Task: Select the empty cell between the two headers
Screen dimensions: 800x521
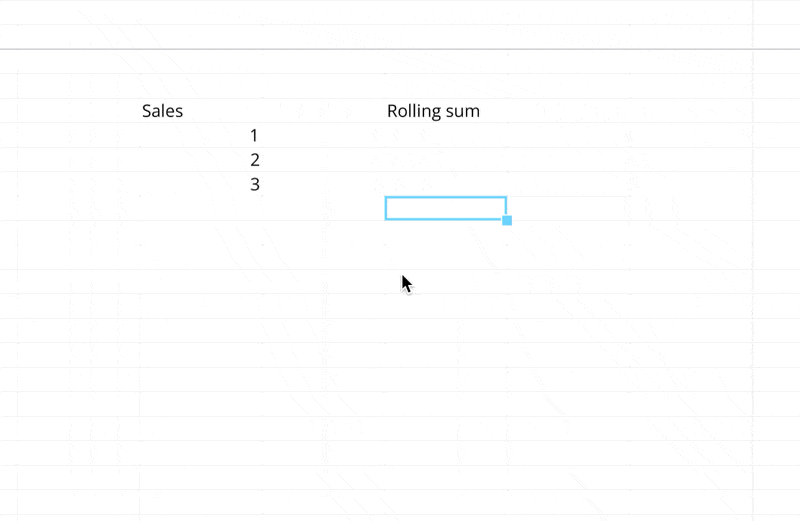Action: coord(323,111)
